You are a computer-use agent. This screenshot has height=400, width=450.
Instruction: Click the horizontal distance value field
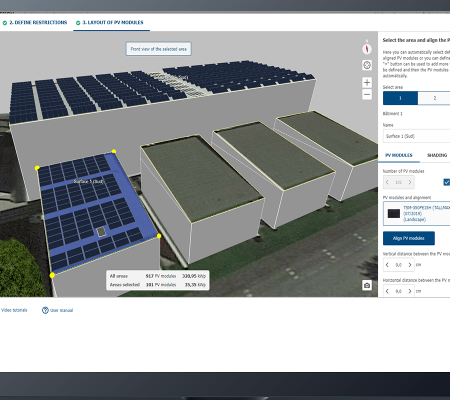(x=399, y=291)
